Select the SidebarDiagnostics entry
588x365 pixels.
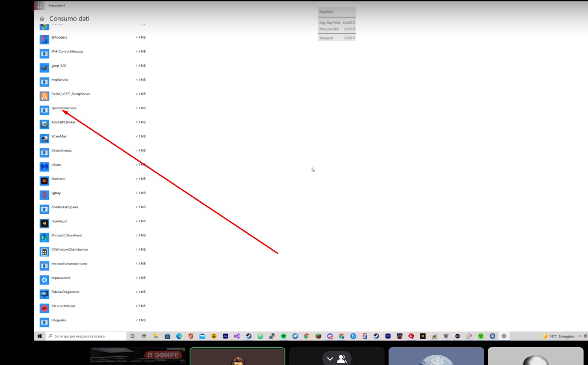[65, 292]
